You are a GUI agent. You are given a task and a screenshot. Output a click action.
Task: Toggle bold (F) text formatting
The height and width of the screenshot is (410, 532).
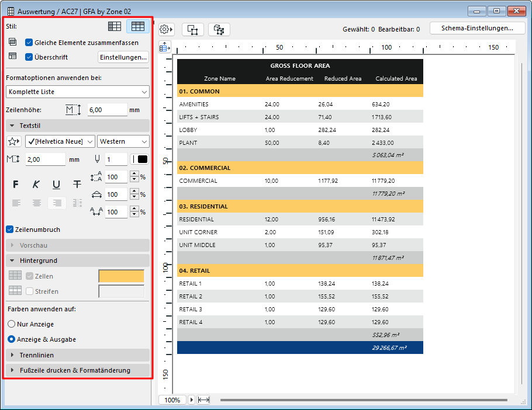tap(16, 185)
